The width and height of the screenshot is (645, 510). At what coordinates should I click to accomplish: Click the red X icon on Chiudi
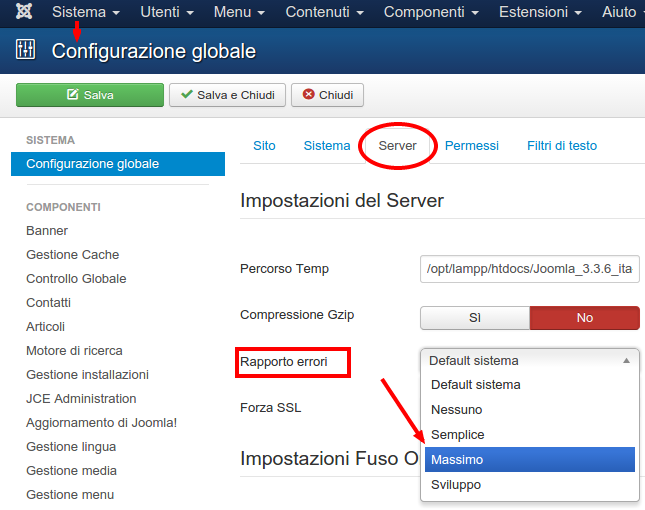point(308,95)
